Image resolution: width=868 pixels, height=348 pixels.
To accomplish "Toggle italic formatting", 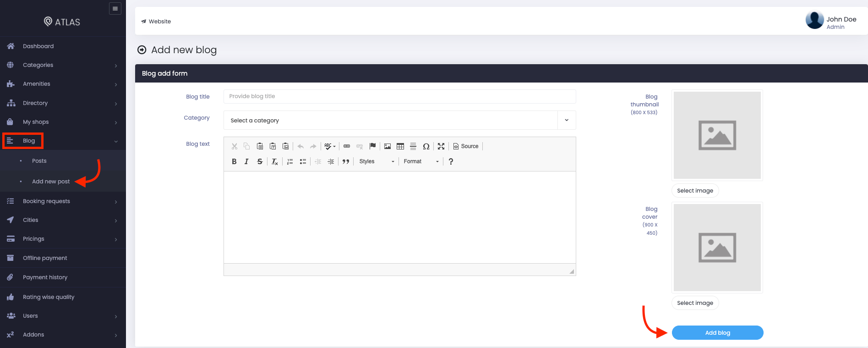I will pyautogui.click(x=247, y=161).
